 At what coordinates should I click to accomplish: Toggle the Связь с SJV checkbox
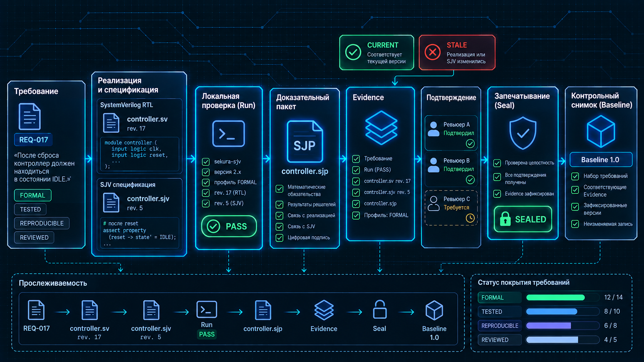pyautogui.click(x=280, y=227)
